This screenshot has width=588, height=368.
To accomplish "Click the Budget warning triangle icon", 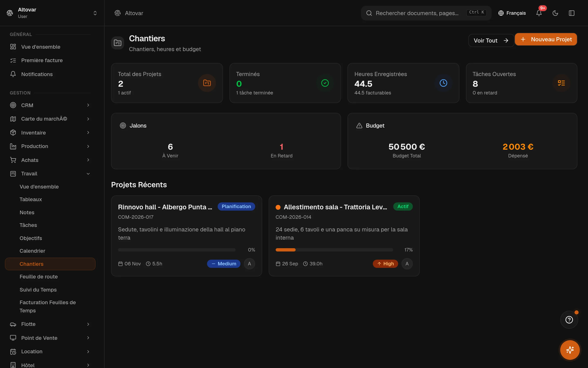I will click(359, 126).
